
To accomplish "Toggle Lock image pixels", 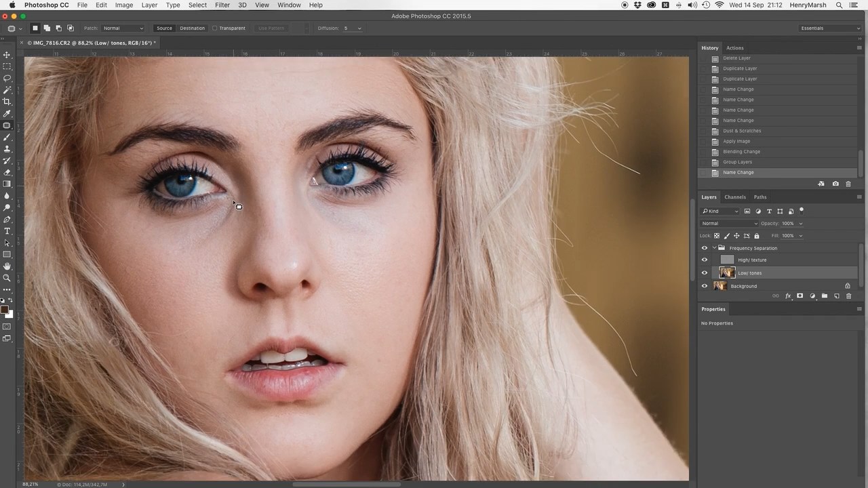I will (x=727, y=236).
